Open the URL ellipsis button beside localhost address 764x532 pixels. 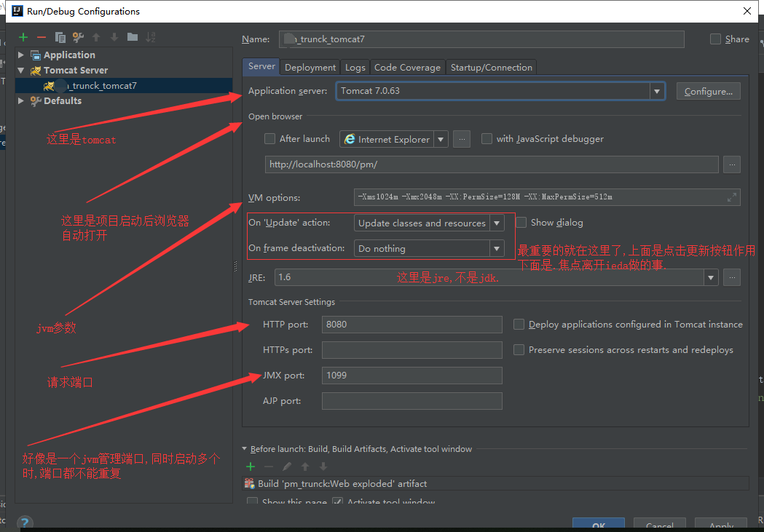732,164
